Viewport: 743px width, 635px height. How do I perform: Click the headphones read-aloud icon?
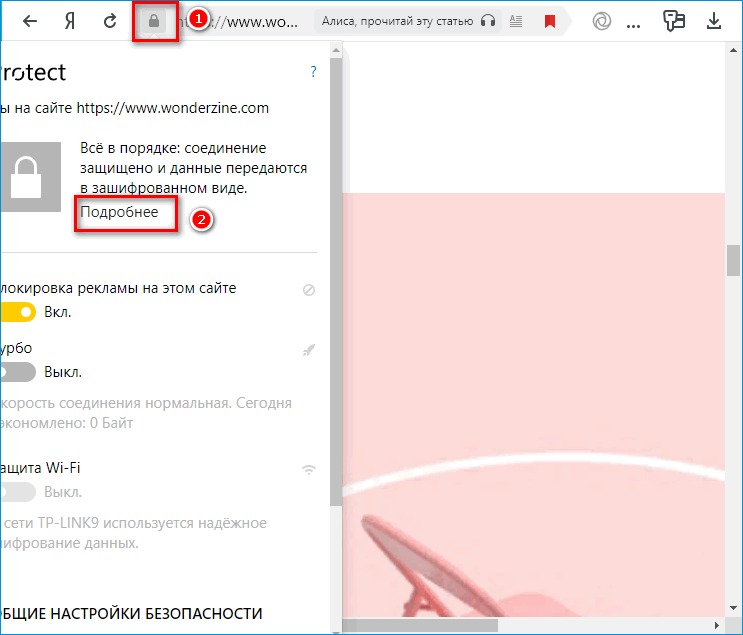[487, 21]
